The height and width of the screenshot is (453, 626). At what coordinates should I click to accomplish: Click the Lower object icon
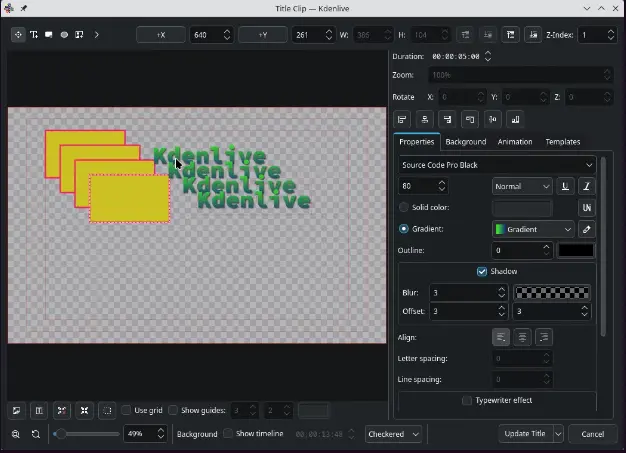(488, 35)
